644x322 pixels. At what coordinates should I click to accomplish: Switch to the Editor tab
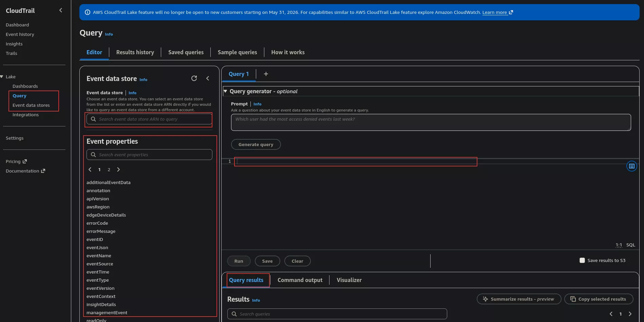click(x=94, y=52)
